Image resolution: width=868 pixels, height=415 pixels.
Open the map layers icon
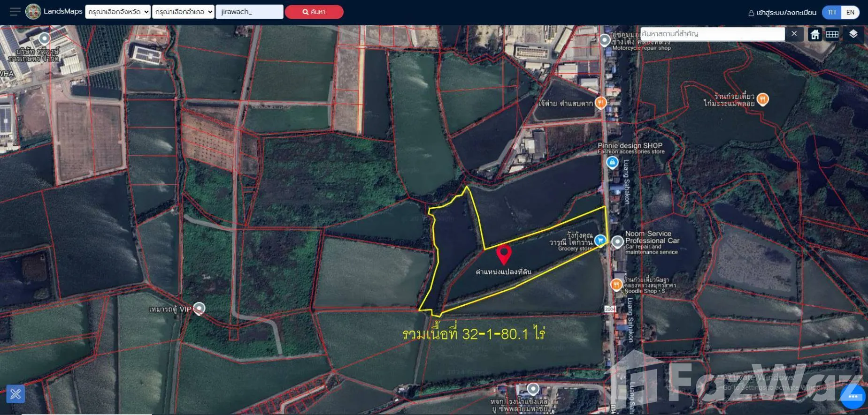[853, 34]
